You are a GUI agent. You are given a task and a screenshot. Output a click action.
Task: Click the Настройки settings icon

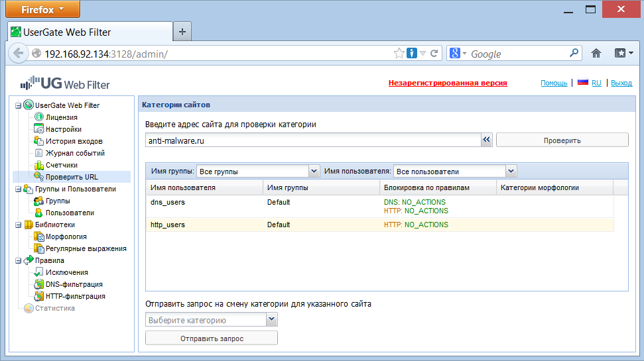click(39, 129)
